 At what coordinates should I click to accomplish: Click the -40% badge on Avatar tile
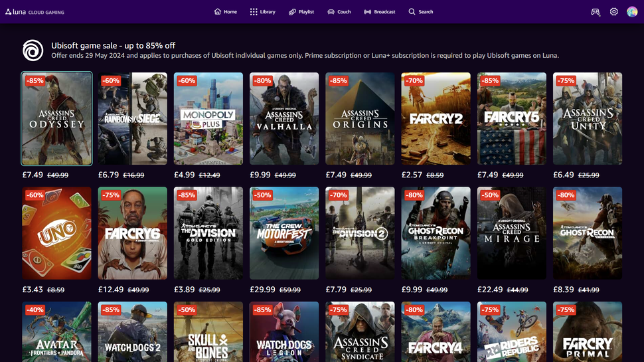35,310
